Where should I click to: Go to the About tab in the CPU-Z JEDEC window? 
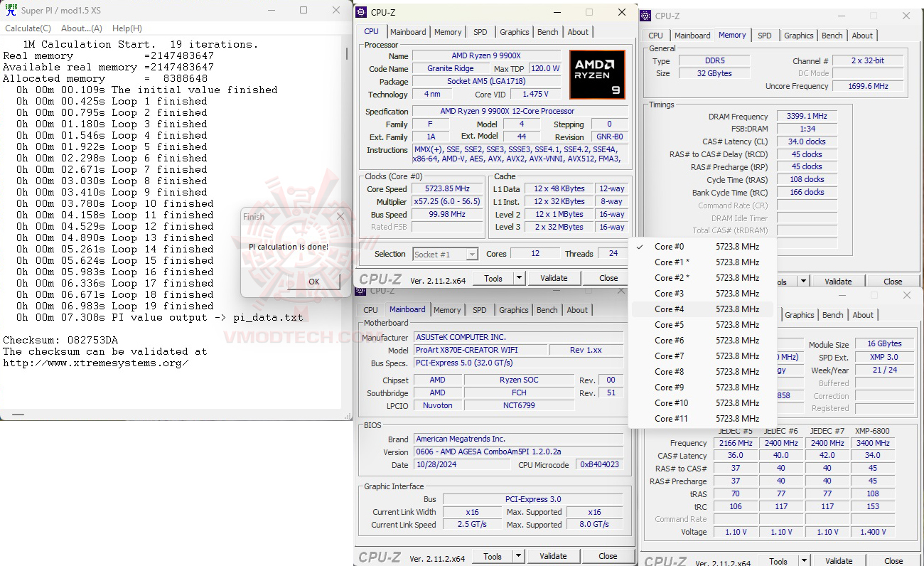pos(863,315)
